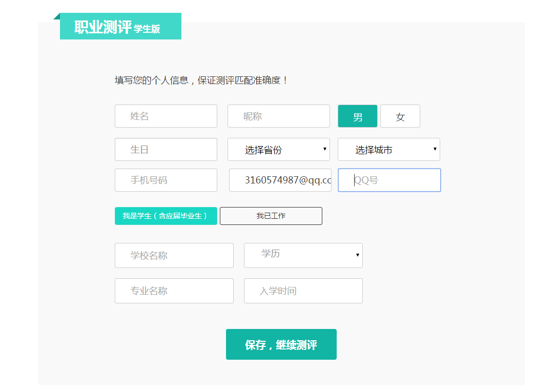This screenshot has width=535, height=392.
Task: Click the 手机号码 phone number field
Action: pyautogui.click(x=166, y=180)
